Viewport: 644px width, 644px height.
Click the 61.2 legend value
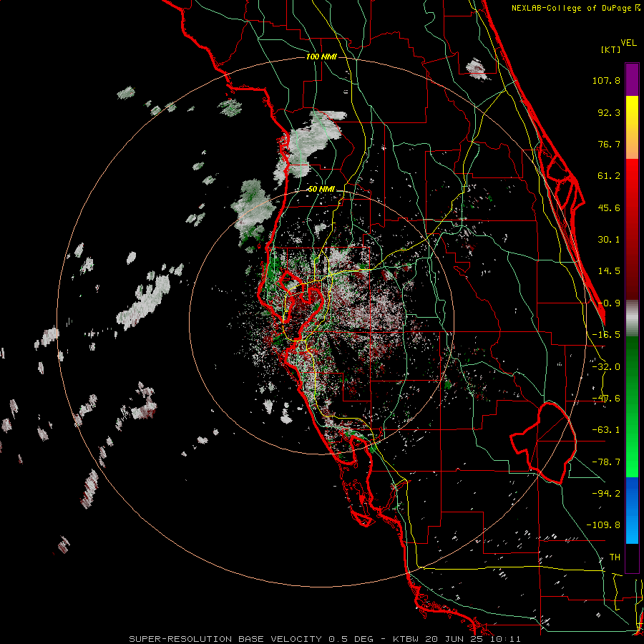[609, 176]
